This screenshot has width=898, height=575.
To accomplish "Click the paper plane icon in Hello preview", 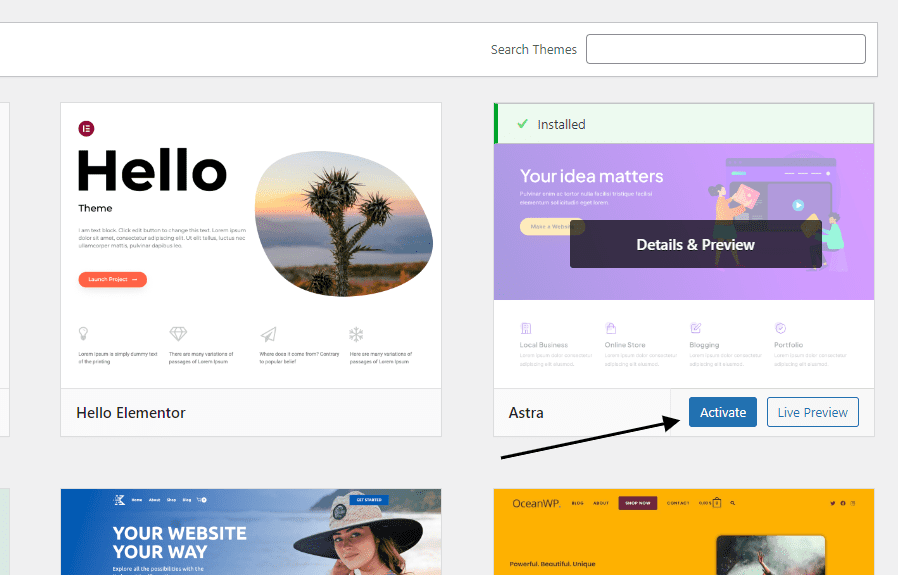I will 269,334.
